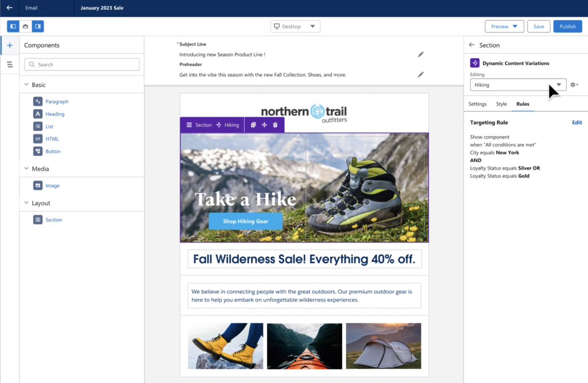This screenshot has height=383, width=588.
Task: Duplicate the selected section
Action: click(253, 125)
